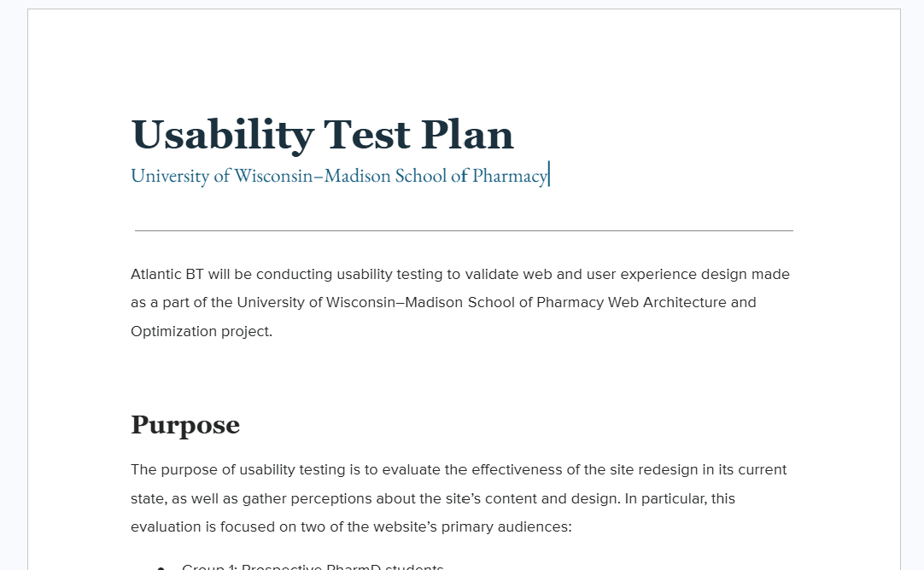Click after "Pharmacy" ending the subtitle
The image size is (924, 570).
pyautogui.click(x=548, y=176)
